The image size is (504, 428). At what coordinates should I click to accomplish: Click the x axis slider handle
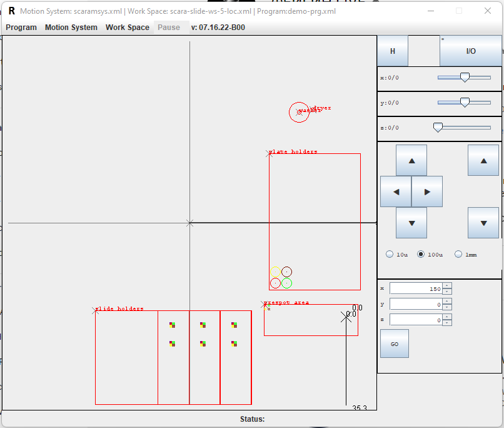(465, 77)
